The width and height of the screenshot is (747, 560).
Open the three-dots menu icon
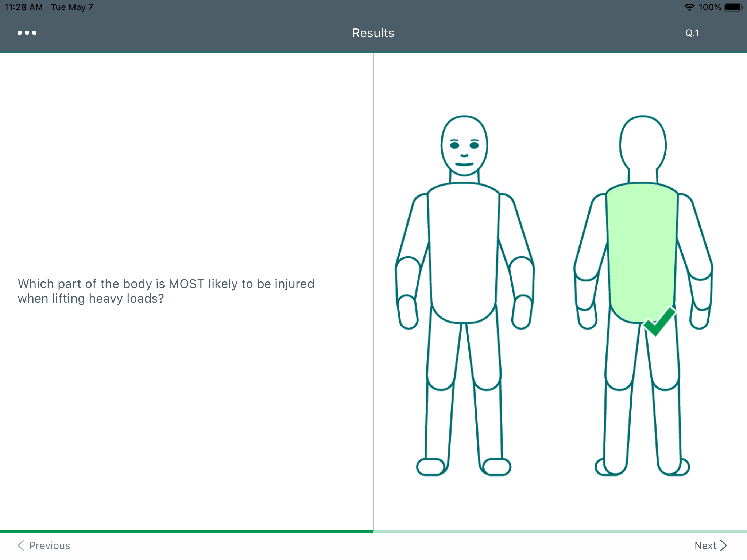pyautogui.click(x=27, y=33)
